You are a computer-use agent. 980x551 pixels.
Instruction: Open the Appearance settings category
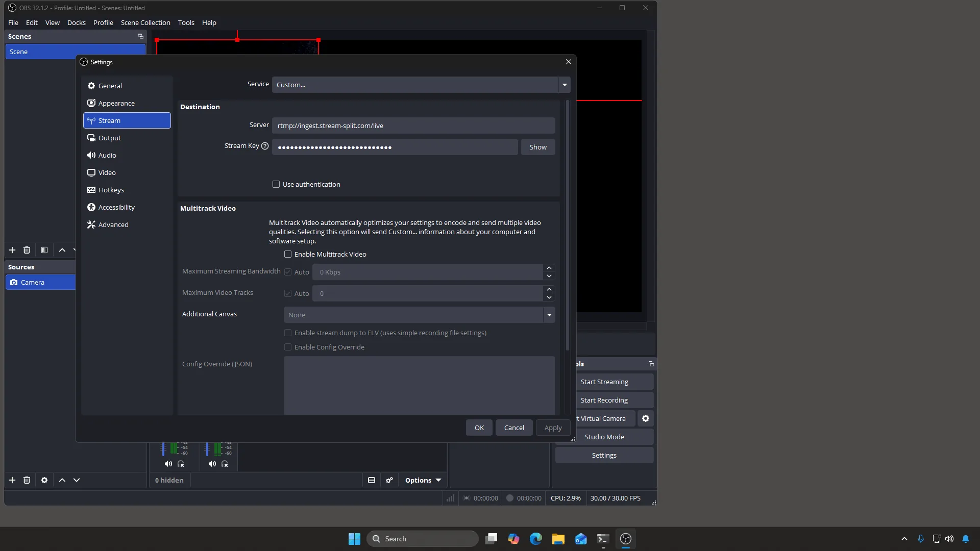coord(127,103)
